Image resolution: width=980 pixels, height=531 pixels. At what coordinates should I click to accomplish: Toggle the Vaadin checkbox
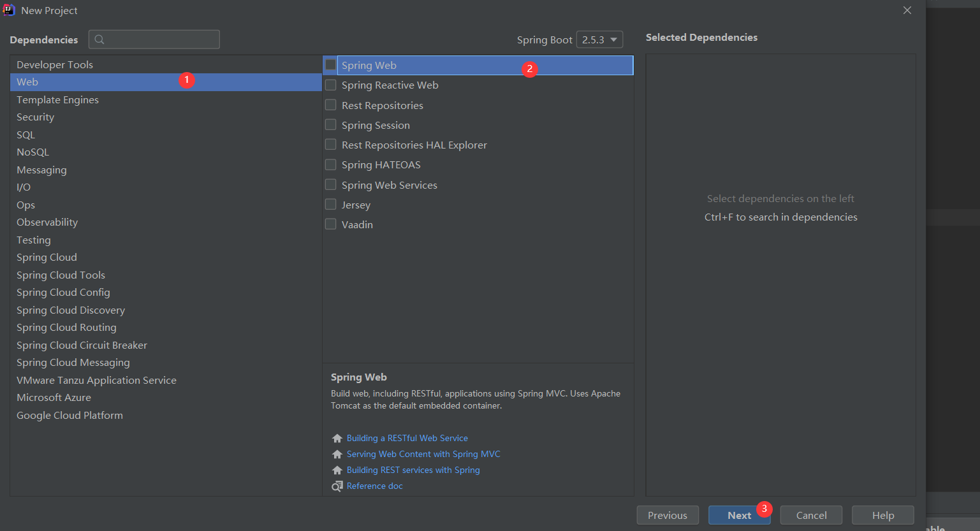330,224
